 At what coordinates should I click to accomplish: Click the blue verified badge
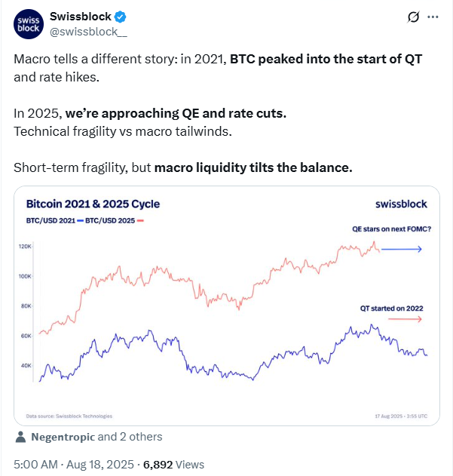(x=119, y=17)
